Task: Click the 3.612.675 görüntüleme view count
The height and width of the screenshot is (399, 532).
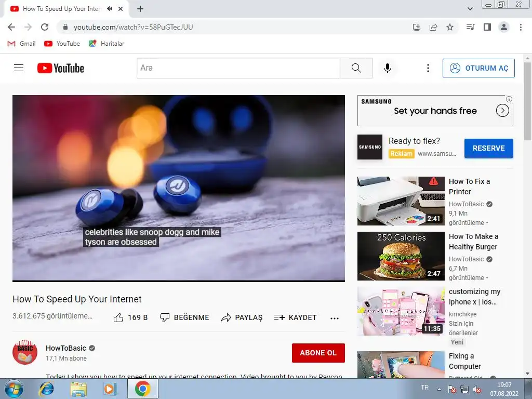Action: coord(52,316)
